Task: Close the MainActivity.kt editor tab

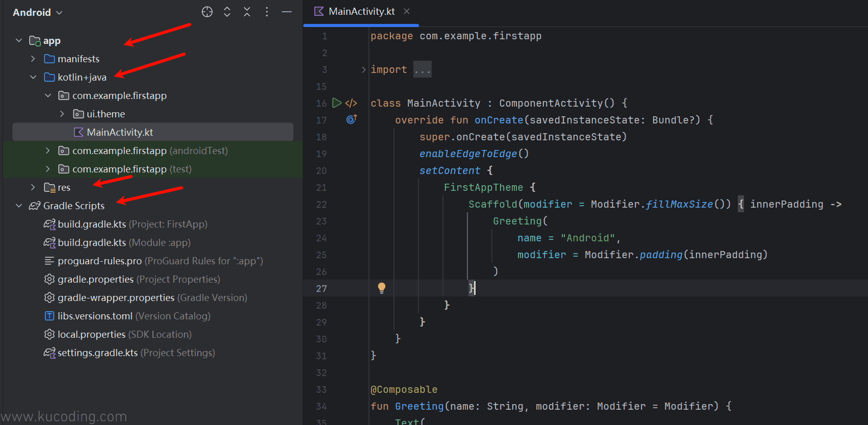Action: (x=407, y=11)
